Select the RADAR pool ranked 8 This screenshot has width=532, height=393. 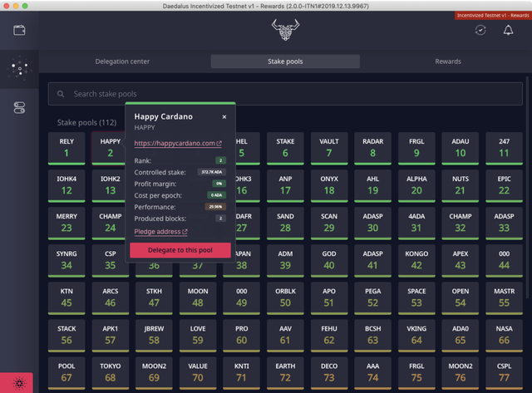[373, 149]
